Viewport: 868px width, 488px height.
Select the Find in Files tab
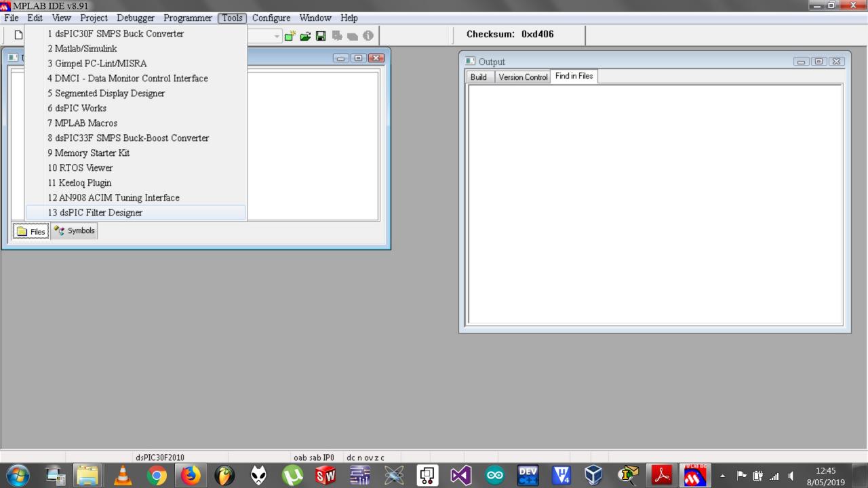pos(574,76)
